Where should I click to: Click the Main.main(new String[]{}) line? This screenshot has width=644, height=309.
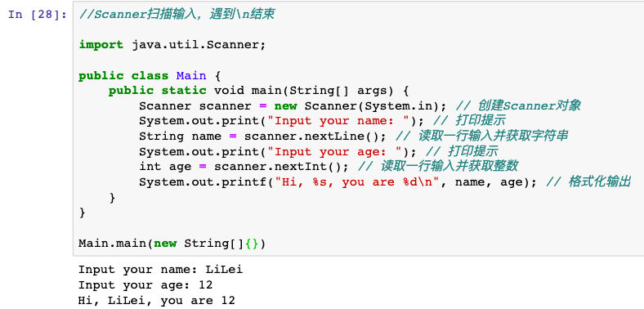coord(172,244)
